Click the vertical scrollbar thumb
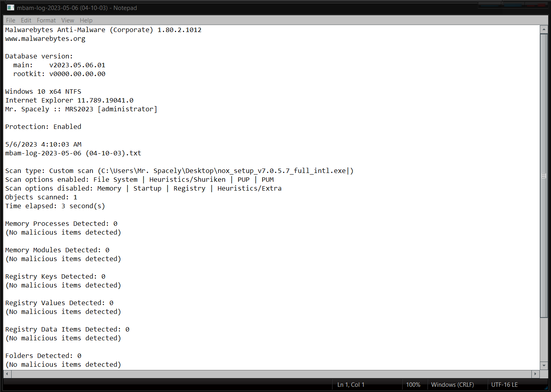Viewport: 551px width, 392px height. point(544,176)
